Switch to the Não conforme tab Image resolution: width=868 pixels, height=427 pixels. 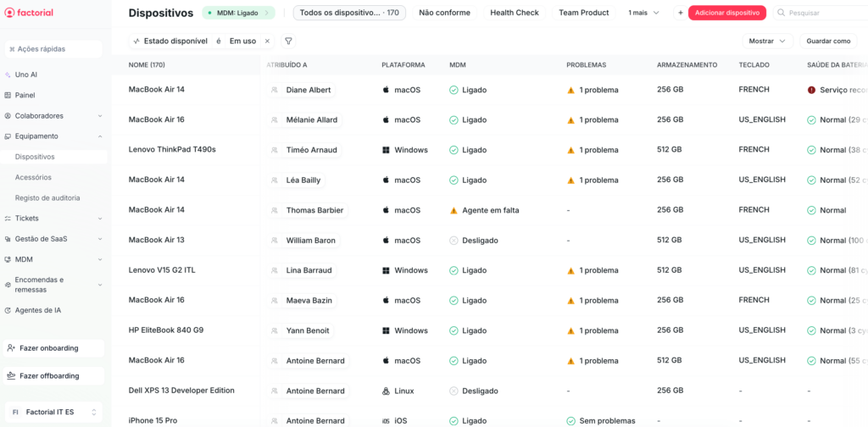click(x=444, y=13)
